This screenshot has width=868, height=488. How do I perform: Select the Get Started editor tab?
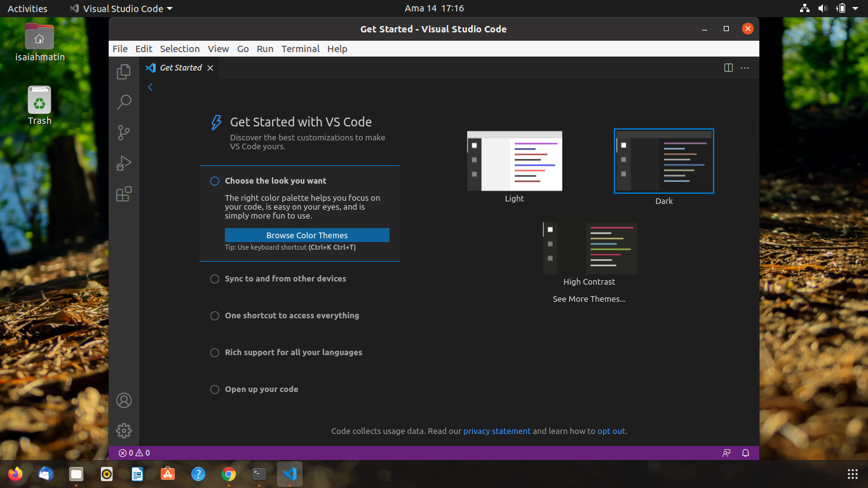click(180, 68)
